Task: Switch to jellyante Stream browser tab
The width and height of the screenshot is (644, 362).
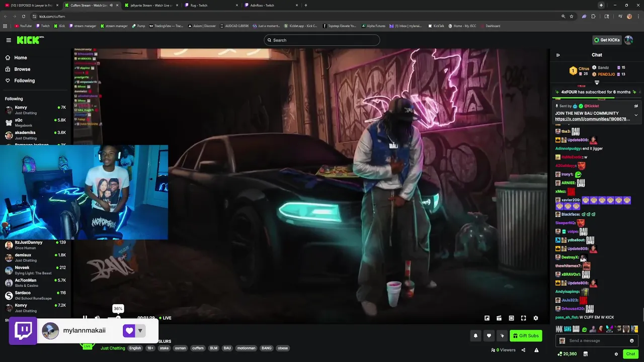Action: (150, 5)
